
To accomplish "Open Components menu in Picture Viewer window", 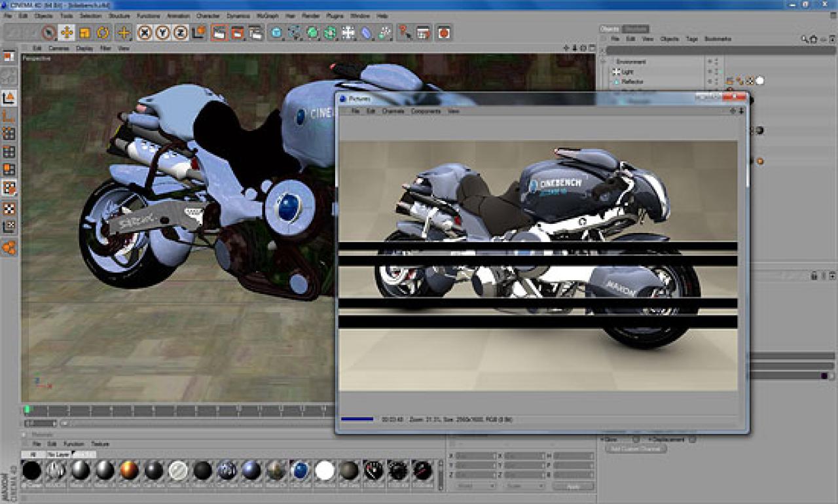I will click(426, 111).
